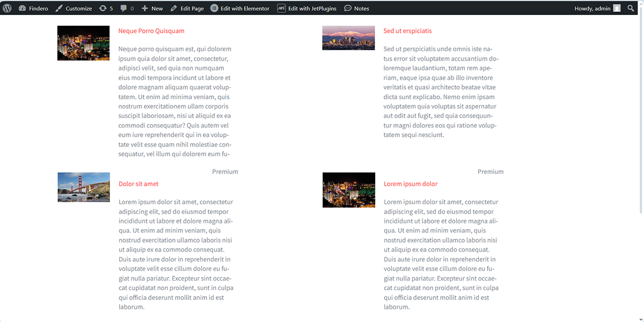Expand the New content menu
644x322 pixels.
(x=152, y=9)
